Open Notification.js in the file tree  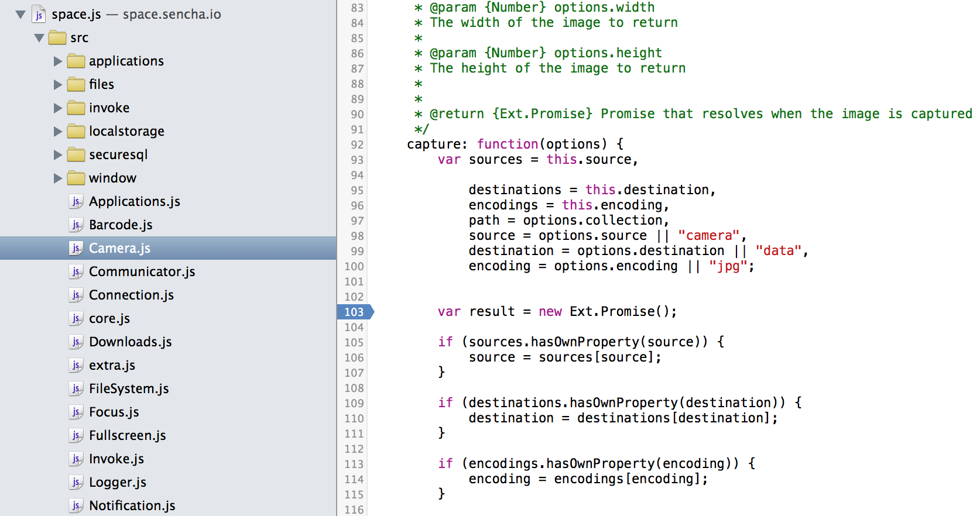point(132,506)
